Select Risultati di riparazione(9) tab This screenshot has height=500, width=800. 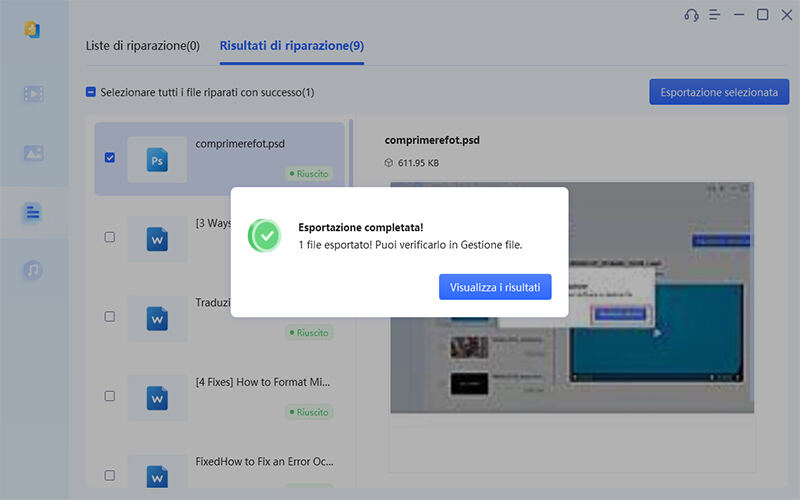pos(292,45)
